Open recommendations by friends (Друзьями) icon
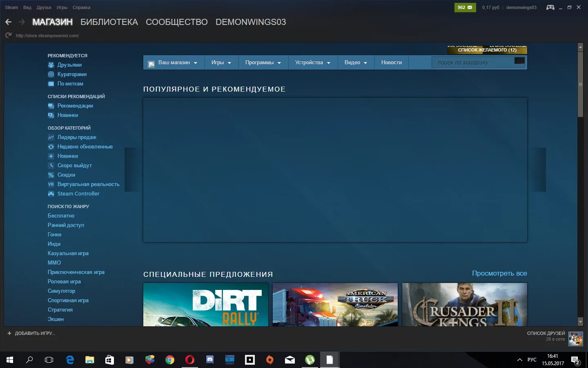Image resolution: width=588 pixels, height=368 pixels. (51, 65)
